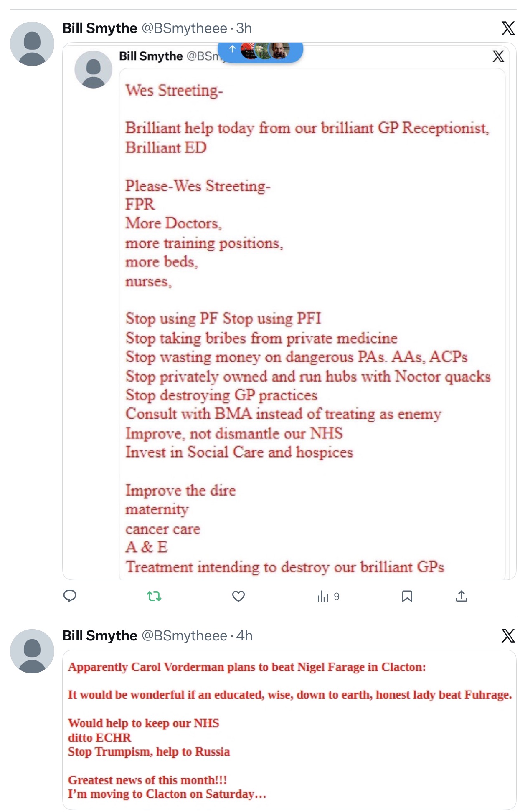
Task: Click the X logo on first post
Action: (x=508, y=28)
